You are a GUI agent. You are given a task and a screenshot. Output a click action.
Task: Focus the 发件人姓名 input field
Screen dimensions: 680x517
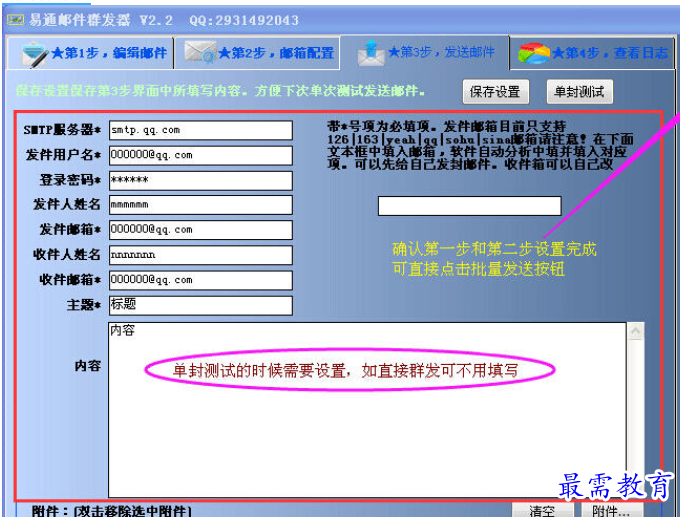(x=201, y=205)
